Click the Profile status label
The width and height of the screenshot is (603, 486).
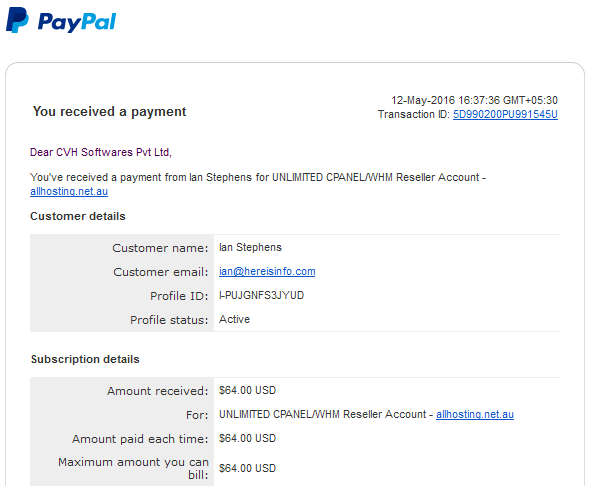pos(169,320)
